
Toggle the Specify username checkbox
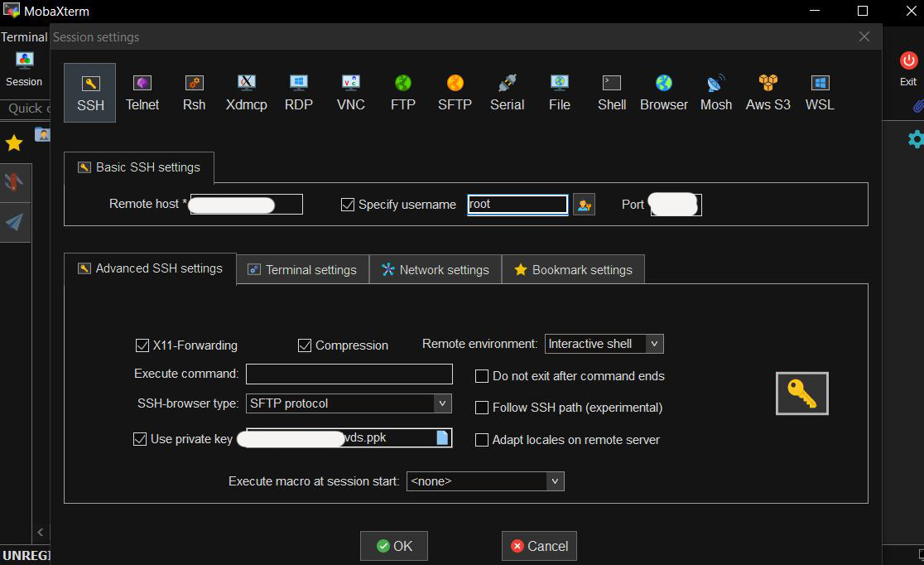[x=348, y=205]
